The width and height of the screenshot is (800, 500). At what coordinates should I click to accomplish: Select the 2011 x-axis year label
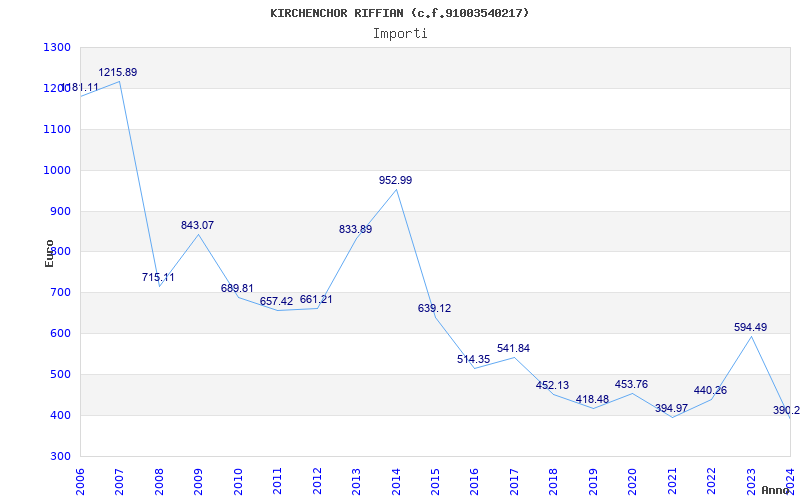pos(278,481)
